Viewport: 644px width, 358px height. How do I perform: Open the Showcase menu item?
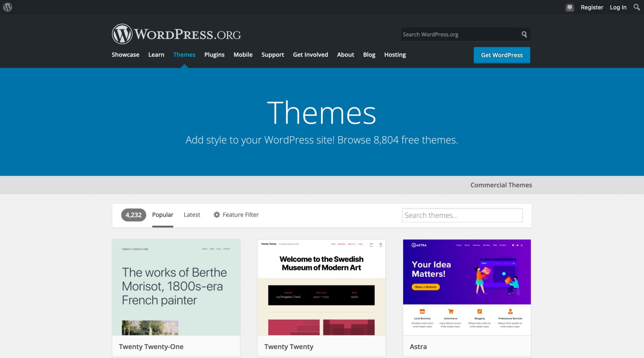coord(125,55)
